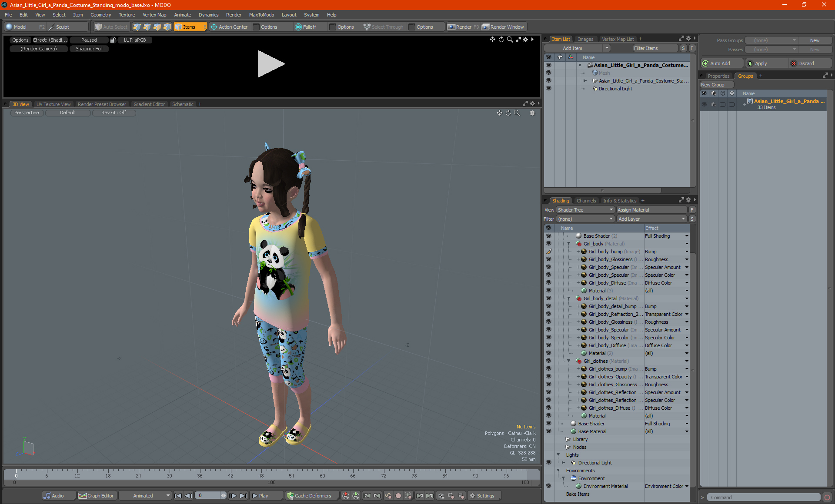Collapse the Girl_clothes material group
This screenshot has height=504, width=835.
pyautogui.click(x=568, y=361)
